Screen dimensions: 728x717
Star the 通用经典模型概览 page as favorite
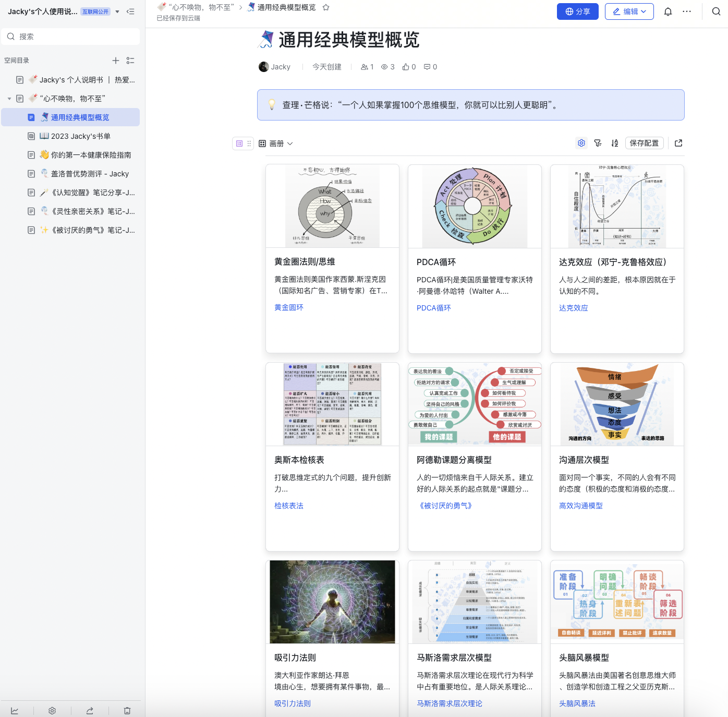[326, 7]
